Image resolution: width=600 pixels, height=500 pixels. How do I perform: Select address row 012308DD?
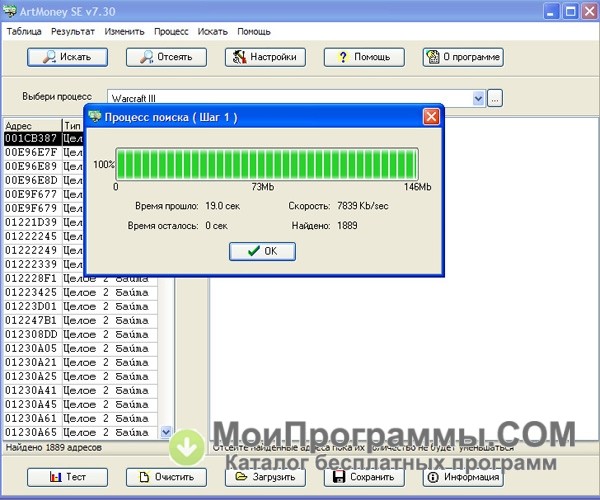click(80, 334)
